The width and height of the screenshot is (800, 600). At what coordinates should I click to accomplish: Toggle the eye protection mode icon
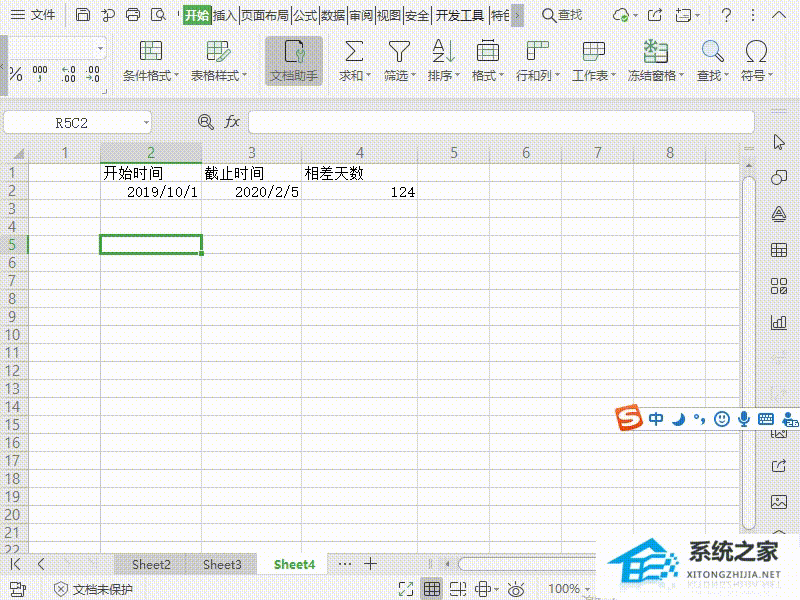[516, 589]
